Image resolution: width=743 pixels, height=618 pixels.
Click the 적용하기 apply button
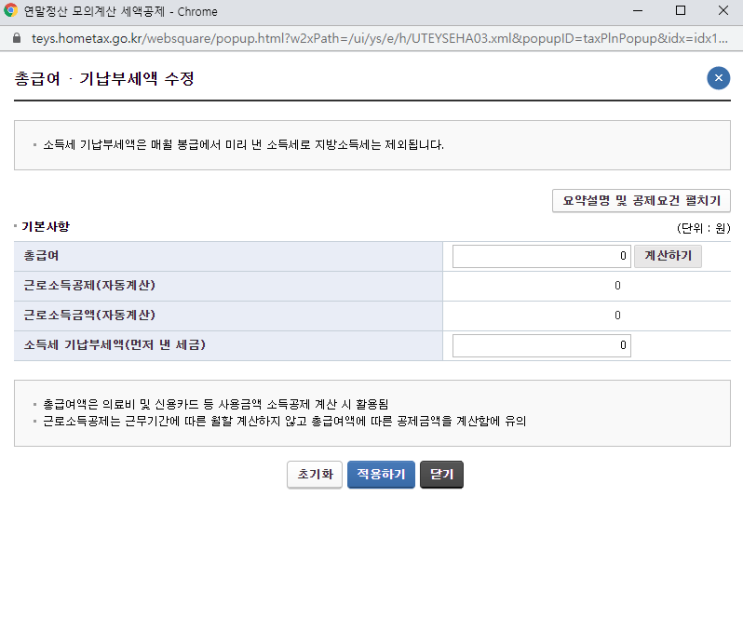[381, 474]
